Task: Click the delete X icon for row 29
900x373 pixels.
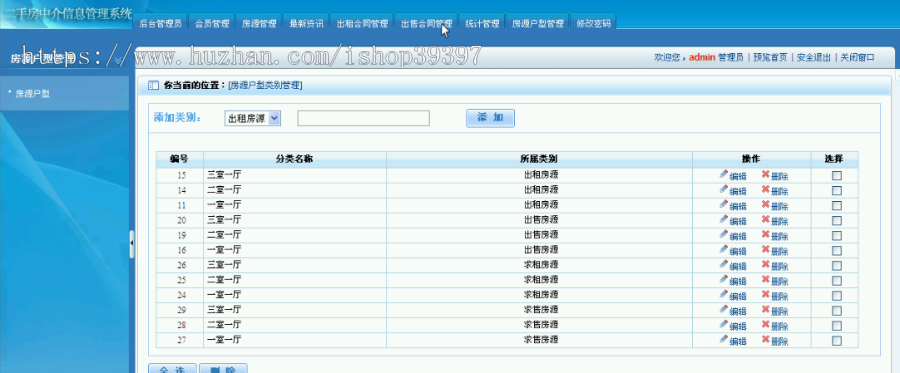Action: pos(766,308)
